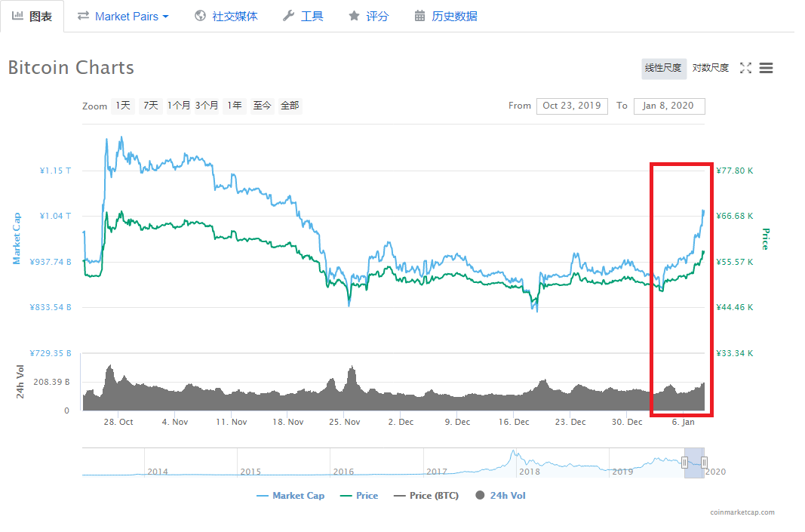Click the range selector handle below the chart
This screenshot has width=805, height=532.
pos(684,462)
